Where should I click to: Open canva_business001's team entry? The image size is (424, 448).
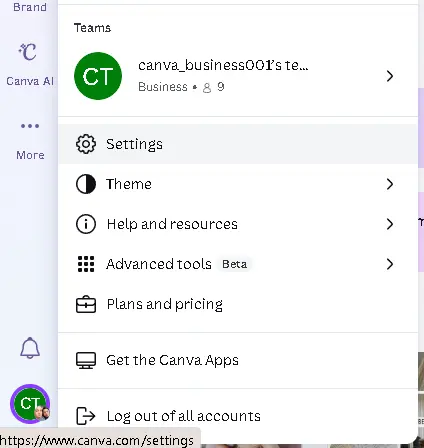click(x=238, y=76)
